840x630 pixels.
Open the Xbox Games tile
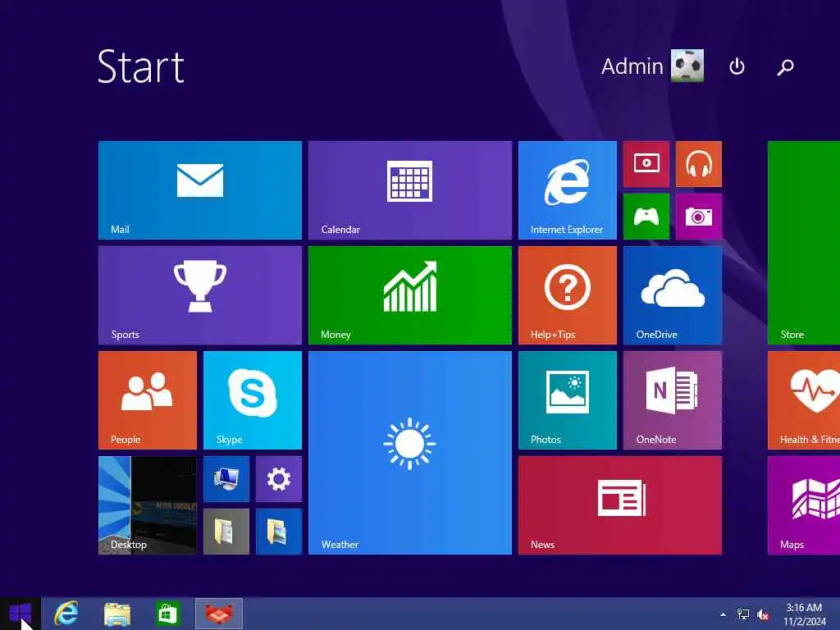646,217
